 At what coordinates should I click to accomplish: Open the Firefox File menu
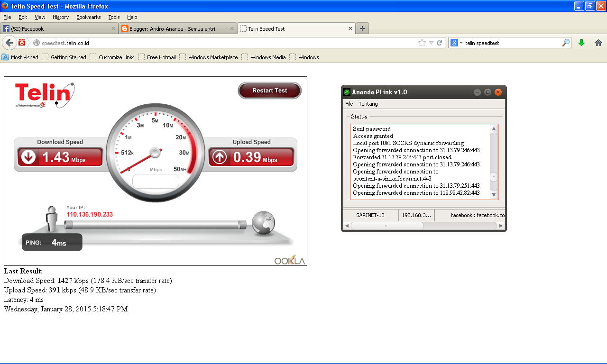pos(7,17)
